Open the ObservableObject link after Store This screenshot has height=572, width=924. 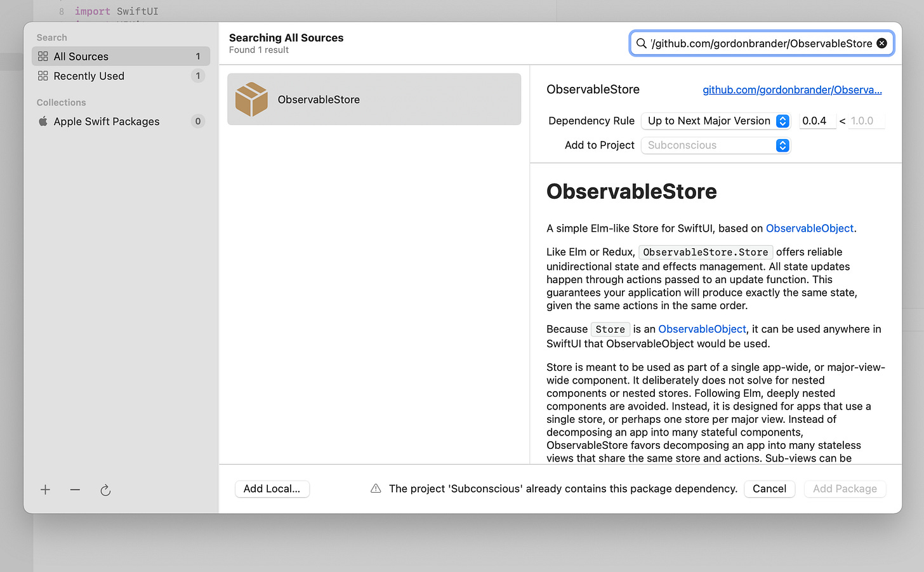[702, 329]
